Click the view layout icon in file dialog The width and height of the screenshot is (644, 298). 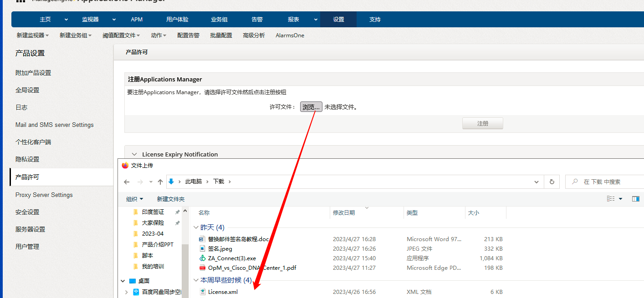tap(611, 199)
